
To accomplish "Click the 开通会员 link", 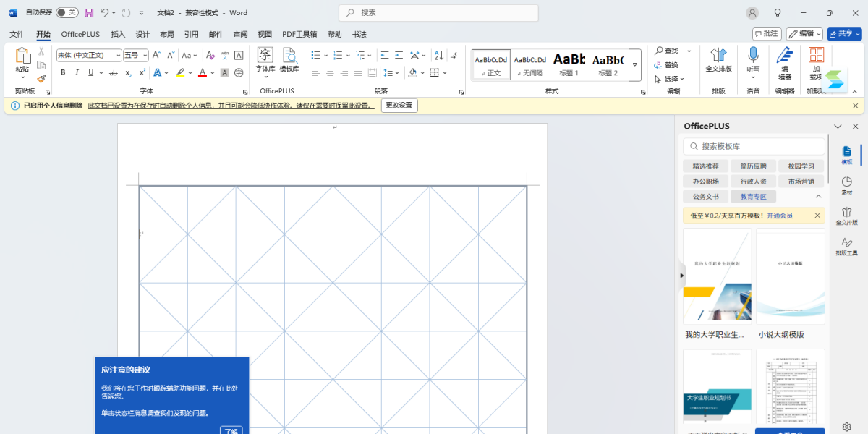I will (x=779, y=216).
